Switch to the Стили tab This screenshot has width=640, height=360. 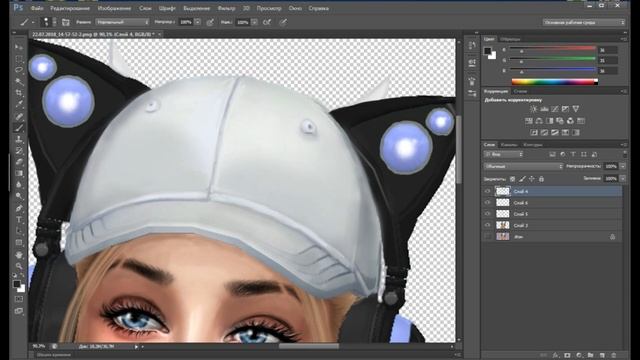[520, 91]
